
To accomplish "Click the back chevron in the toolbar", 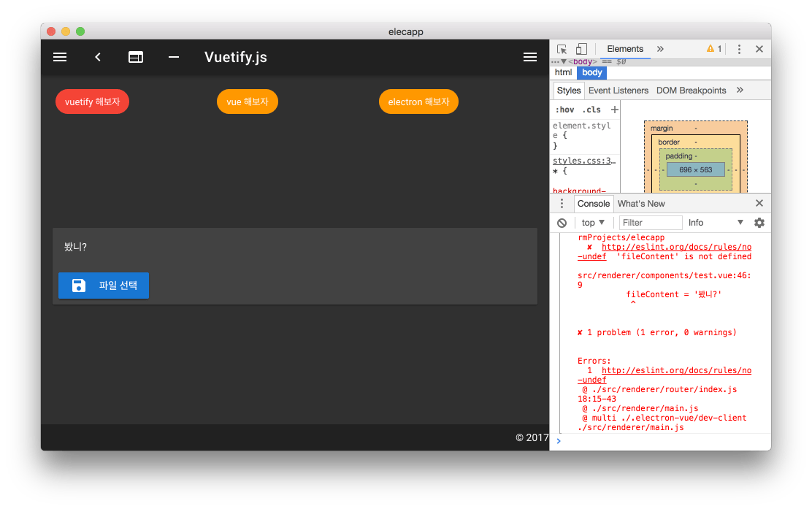I will tap(98, 57).
